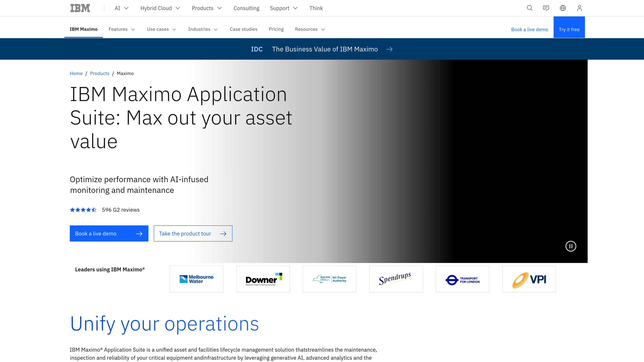Click the arrow in IDC banner

389,49
